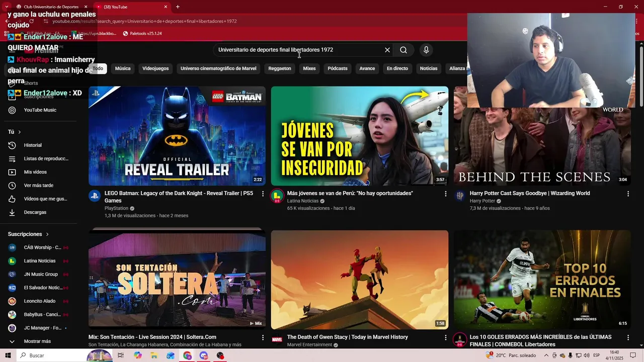Open File Explorer from the taskbar
The width and height of the screenshot is (644, 362).
pos(154,355)
